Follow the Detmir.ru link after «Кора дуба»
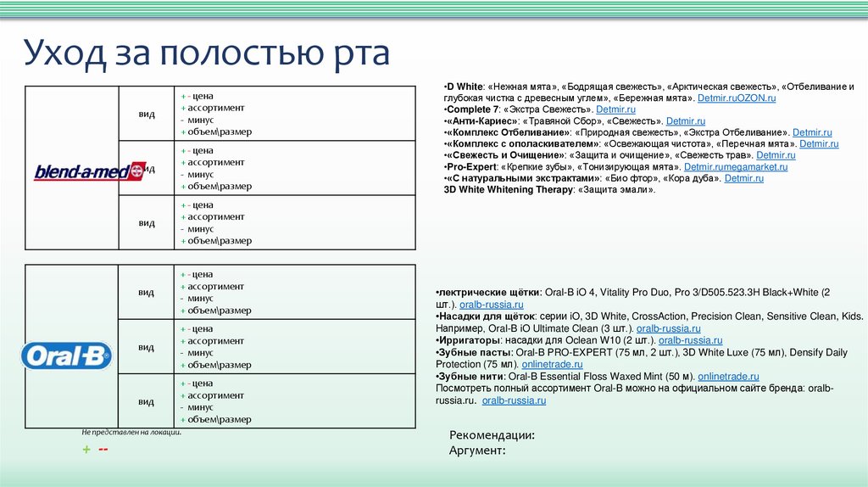868x487 pixels. 744,178
